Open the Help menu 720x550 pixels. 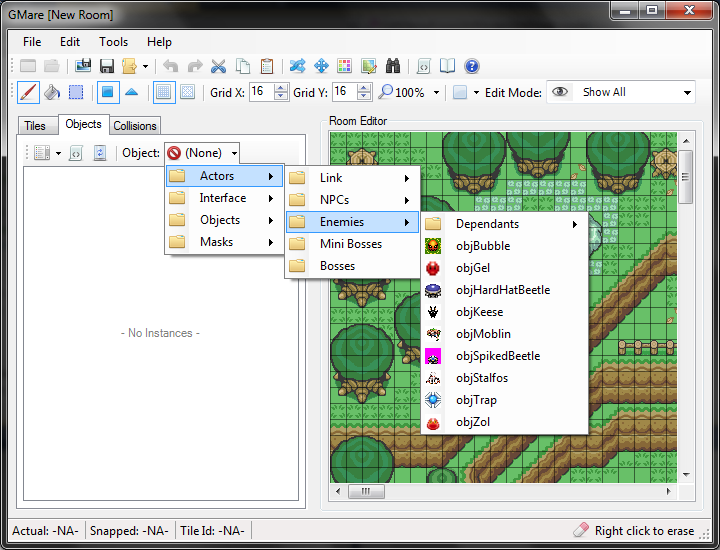click(x=159, y=42)
